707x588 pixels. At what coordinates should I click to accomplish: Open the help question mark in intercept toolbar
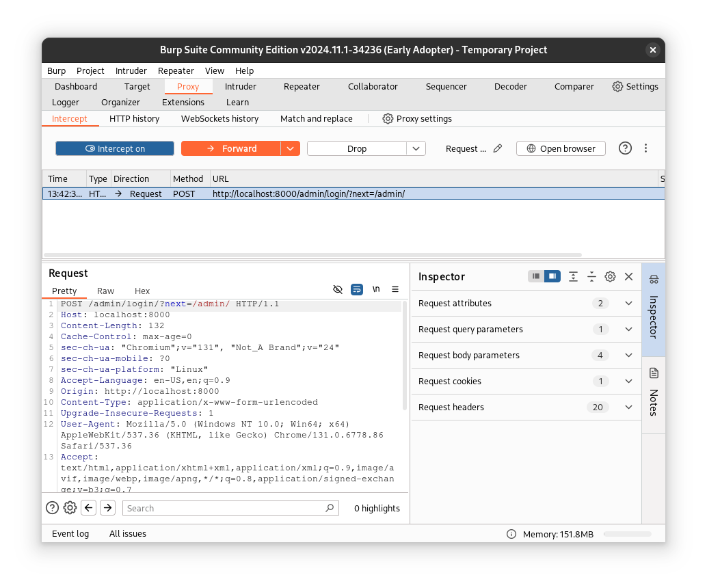[x=625, y=148]
